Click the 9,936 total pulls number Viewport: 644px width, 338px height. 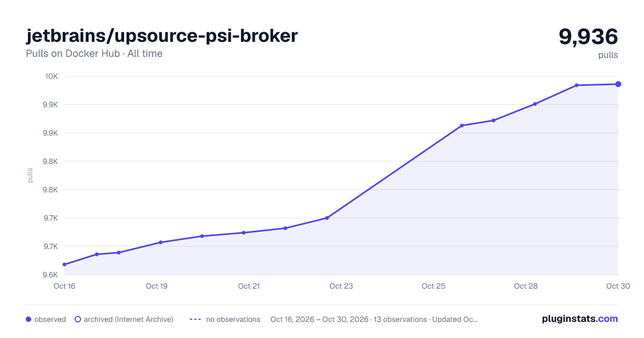pos(588,36)
